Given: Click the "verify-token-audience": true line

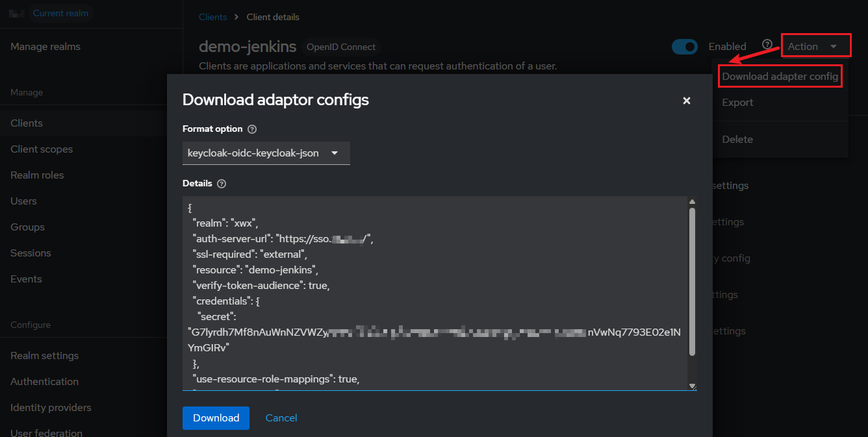Looking at the screenshot, I should click(x=261, y=285).
